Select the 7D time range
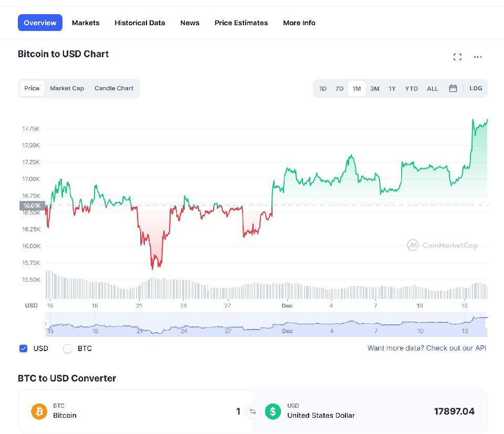Viewport: 504px width, 434px height. 340,89
